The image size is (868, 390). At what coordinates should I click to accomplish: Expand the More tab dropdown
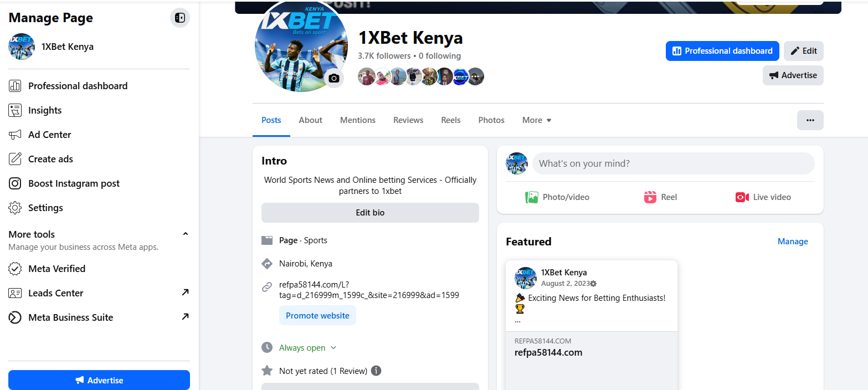coord(537,120)
